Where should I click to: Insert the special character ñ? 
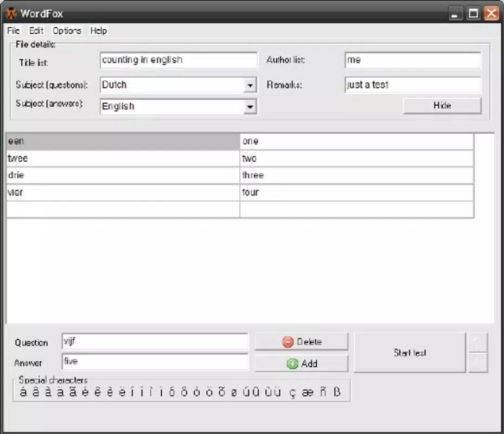(323, 392)
